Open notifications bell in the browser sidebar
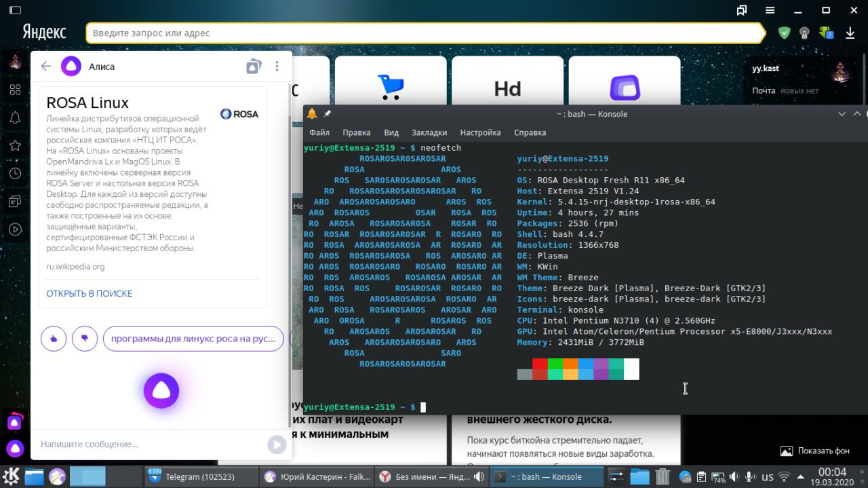The width and height of the screenshot is (868, 488). 15,117
